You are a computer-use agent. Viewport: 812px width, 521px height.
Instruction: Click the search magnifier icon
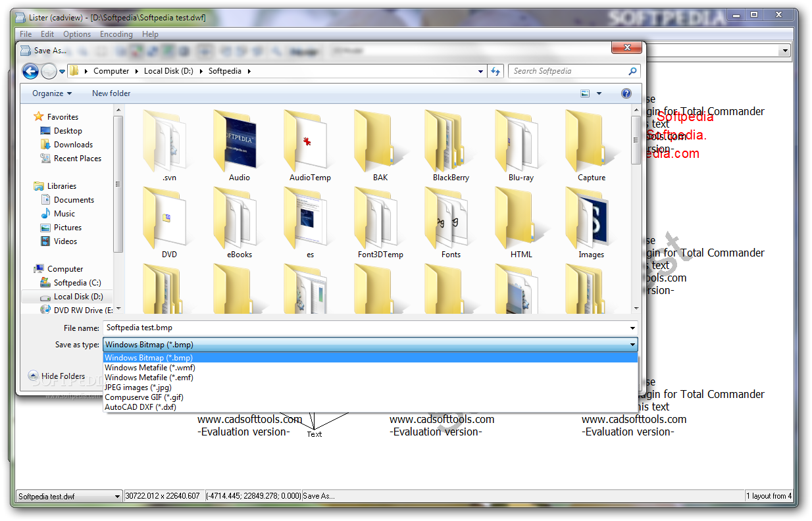[632, 71]
